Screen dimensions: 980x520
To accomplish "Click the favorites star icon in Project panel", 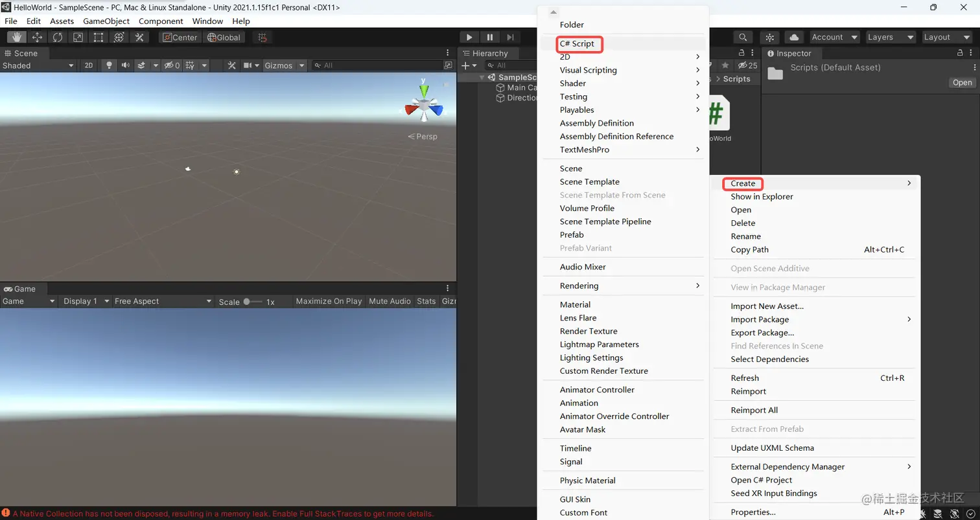I will click(x=725, y=65).
